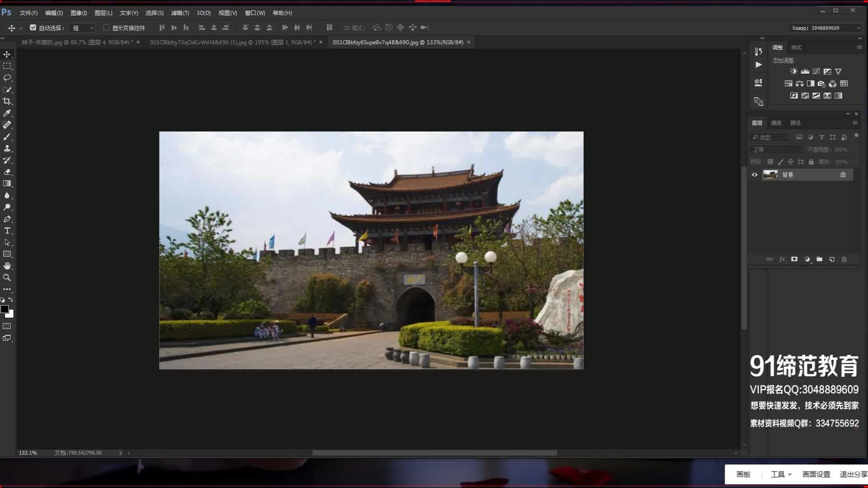The image size is (868, 488).
Task: Select the Zoom tool
Action: coord(7,277)
